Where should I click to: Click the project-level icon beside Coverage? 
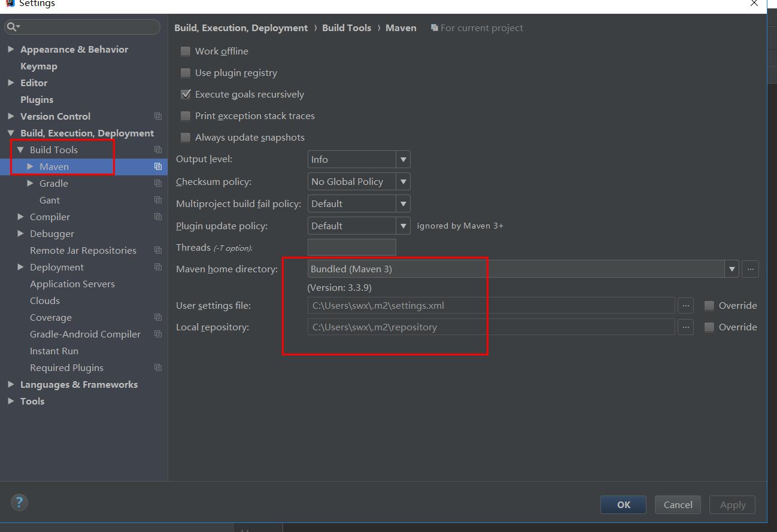click(x=158, y=317)
